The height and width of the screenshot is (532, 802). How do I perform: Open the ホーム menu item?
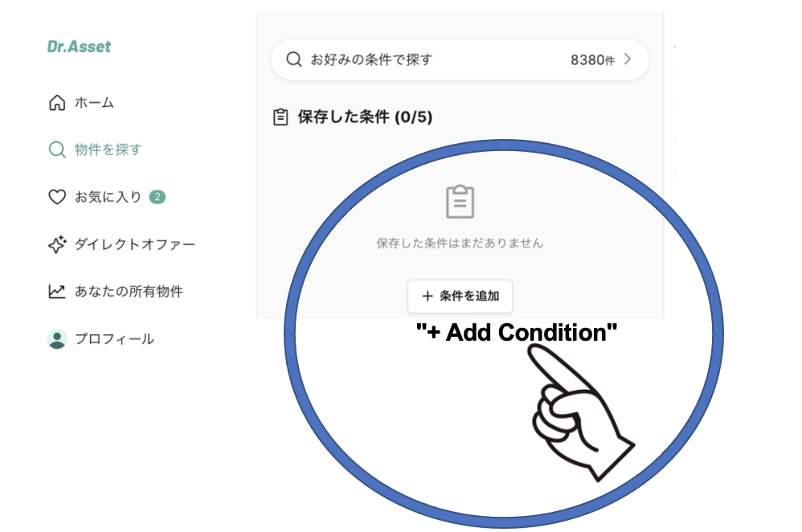pyautogui.click(x=81, y=102)
